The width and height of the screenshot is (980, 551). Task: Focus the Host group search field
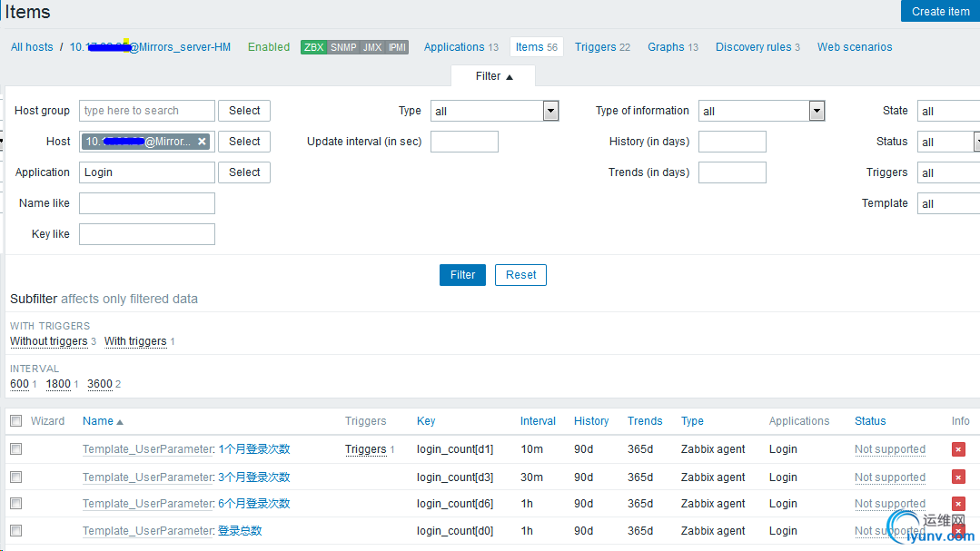point(147,111)
